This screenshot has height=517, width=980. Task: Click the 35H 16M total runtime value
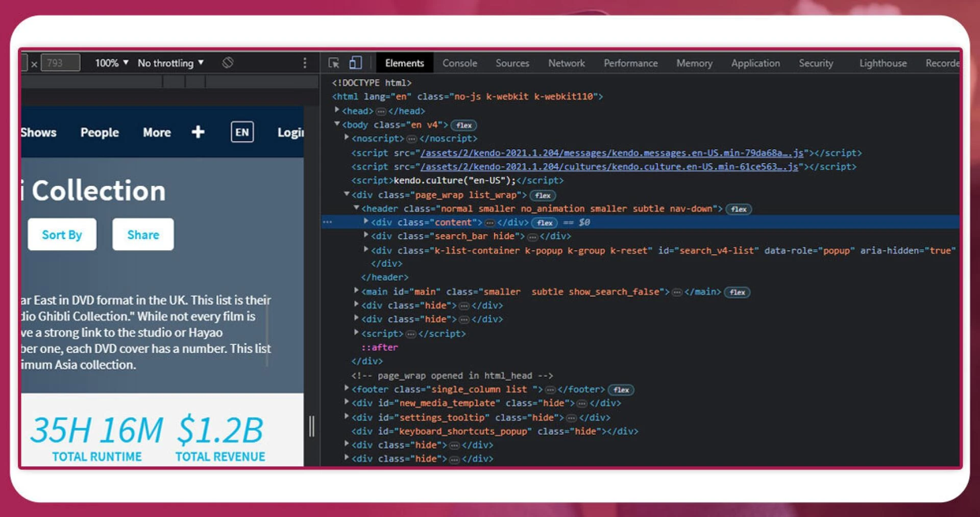point(96,430)
